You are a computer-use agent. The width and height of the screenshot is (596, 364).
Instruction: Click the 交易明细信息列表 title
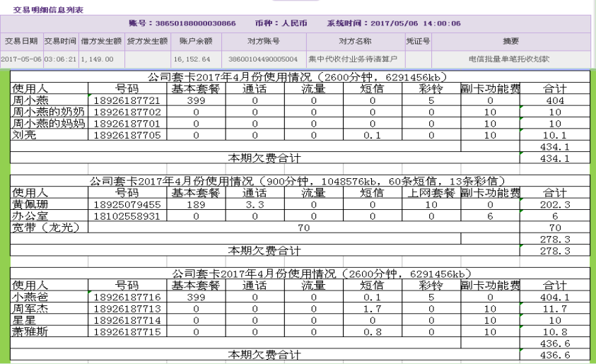(48, 11)
